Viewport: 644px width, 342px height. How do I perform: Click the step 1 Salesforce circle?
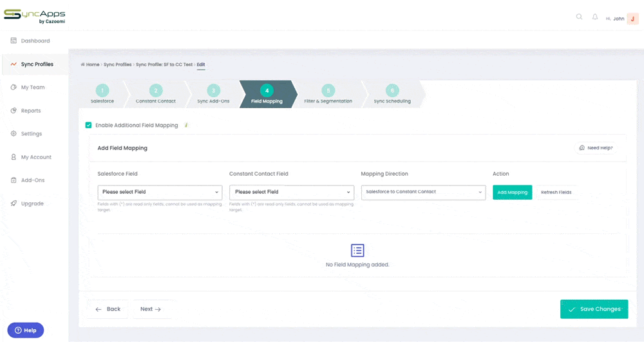[102, 90]
